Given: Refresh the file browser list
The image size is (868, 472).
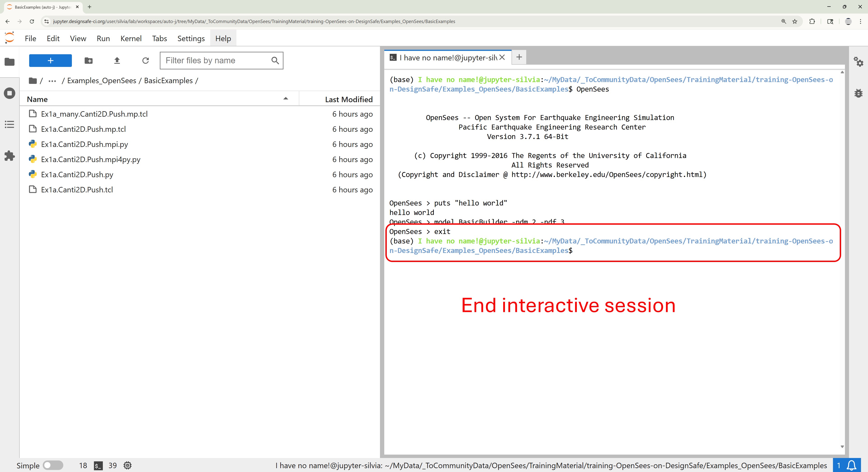Looking at the screenshot, I should tap(146, 61).
